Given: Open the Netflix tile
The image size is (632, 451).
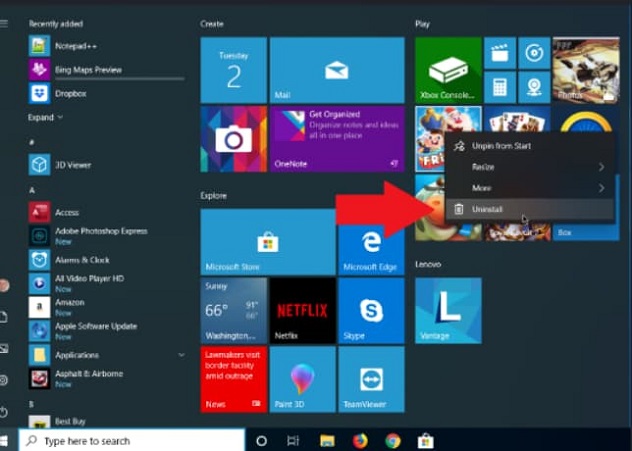Looking at the screenshot, I should (x=303, y=311).
